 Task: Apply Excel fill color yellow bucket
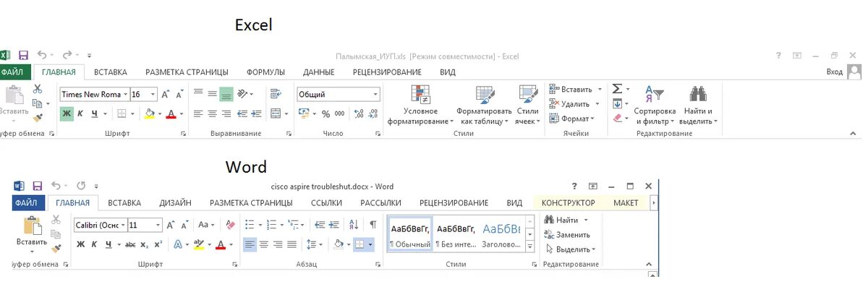pos(149,113)
